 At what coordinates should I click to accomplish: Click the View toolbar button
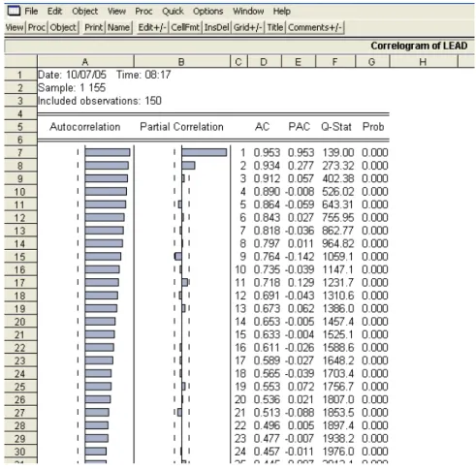click(x=15, y=27)
